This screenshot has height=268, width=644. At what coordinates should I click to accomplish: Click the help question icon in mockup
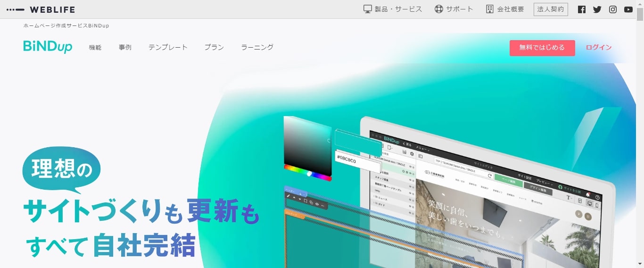(x=597, y=197)
